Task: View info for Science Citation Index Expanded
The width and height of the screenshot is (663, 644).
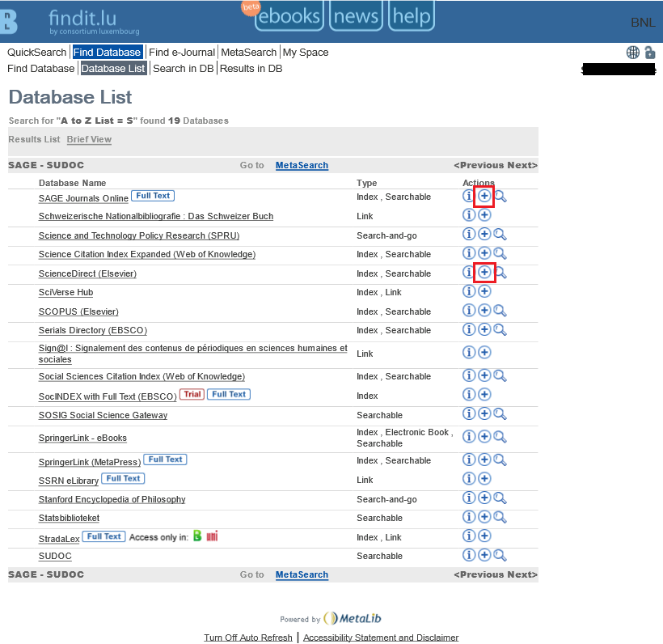Action: pos(468,253)
